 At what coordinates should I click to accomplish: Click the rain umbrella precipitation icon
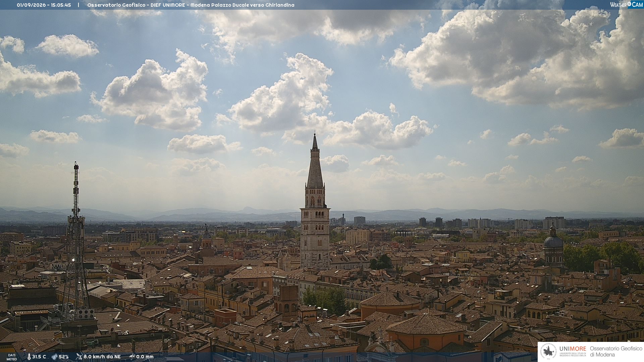132,357
